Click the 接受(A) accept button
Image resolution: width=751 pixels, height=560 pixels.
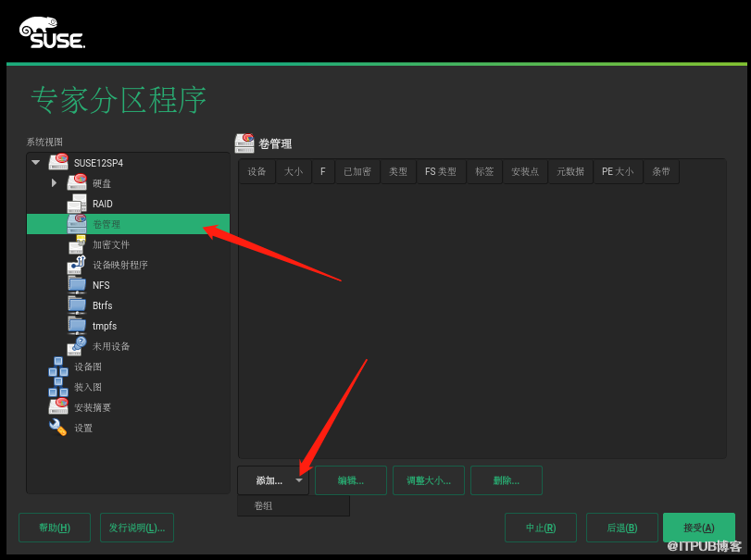[699, 528]
